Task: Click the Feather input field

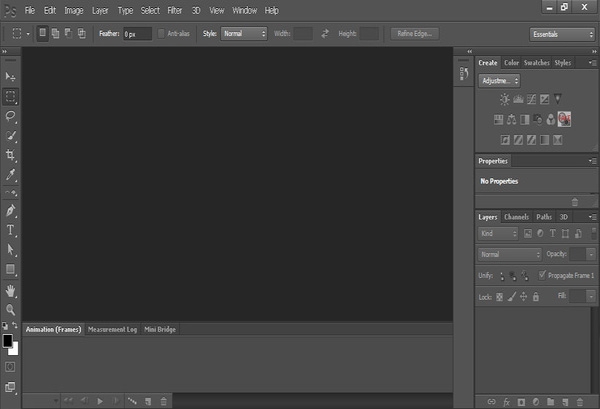Action: pyautogui.click(x=138, y=33)
